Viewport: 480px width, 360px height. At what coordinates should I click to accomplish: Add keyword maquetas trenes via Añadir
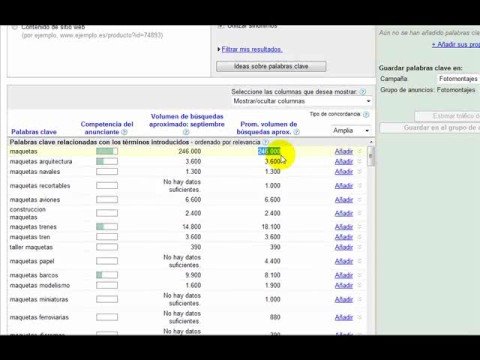[344, 227]
